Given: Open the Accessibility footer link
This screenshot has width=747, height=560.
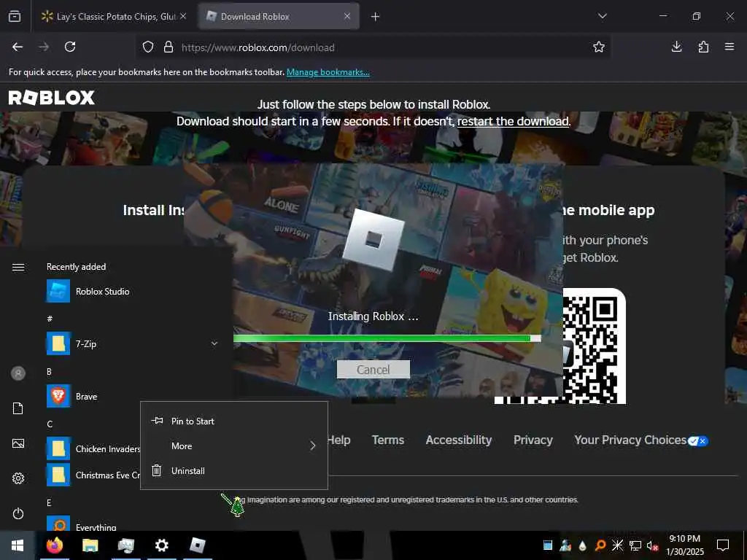Looking at the screenshot, I should (x=459, y=440).
